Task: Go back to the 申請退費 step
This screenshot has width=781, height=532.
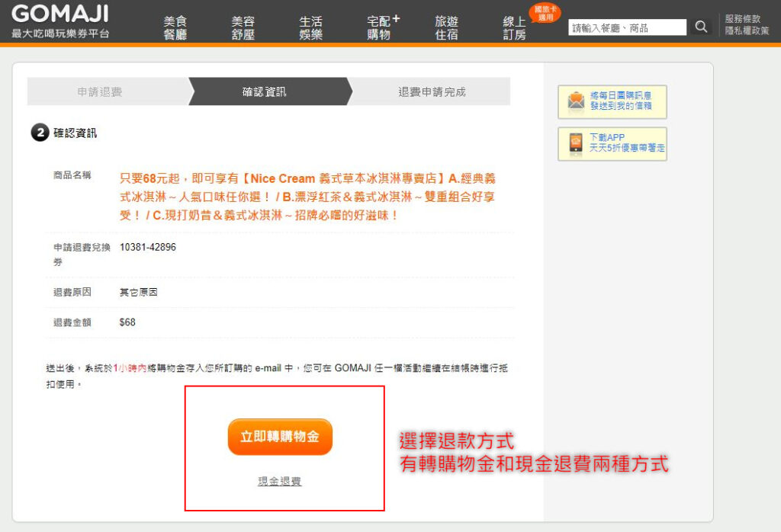Action: click(100, 91)
